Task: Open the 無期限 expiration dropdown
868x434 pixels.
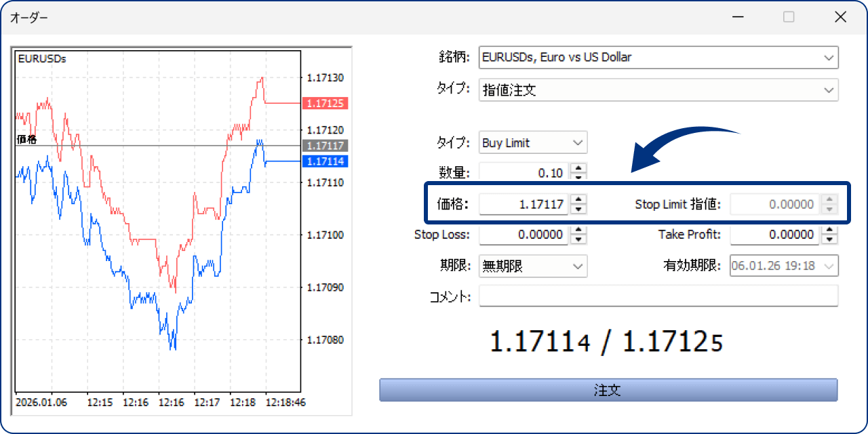Action: tap(533, 267)
